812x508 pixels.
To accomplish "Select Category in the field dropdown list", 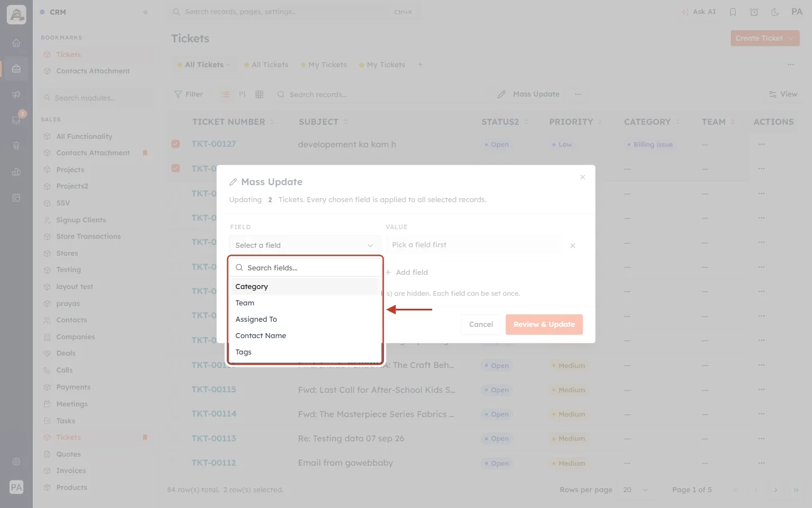I will 304,287.
